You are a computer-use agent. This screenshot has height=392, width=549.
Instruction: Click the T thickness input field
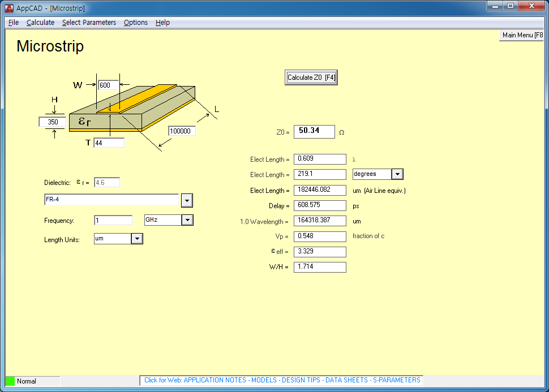coord(109,143)
